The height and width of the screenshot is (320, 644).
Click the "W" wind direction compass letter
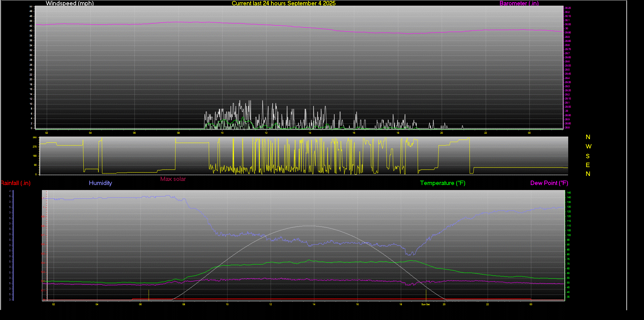click(x=588, y=146)
